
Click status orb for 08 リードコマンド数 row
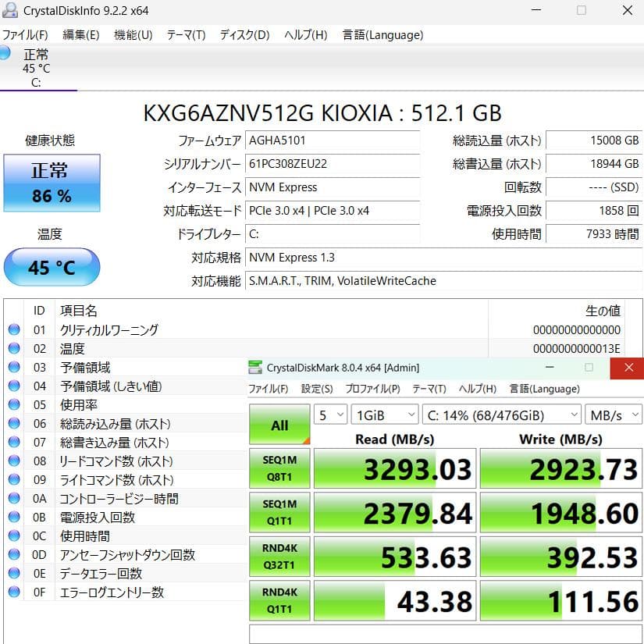pyautogui.click(x=14, y=461)
